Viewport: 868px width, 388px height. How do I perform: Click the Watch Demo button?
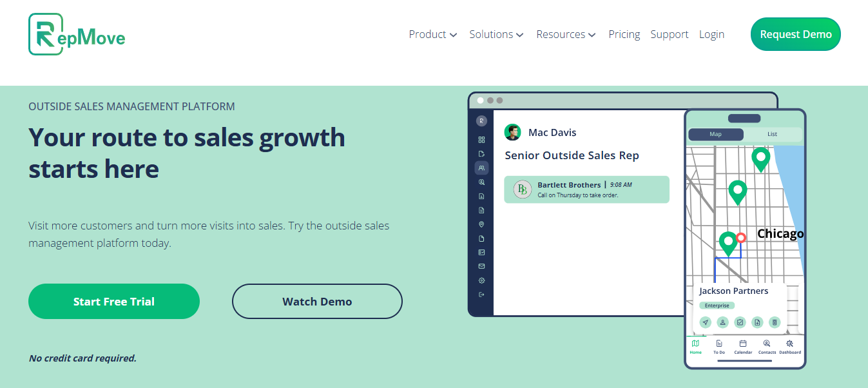pos(317,301)
